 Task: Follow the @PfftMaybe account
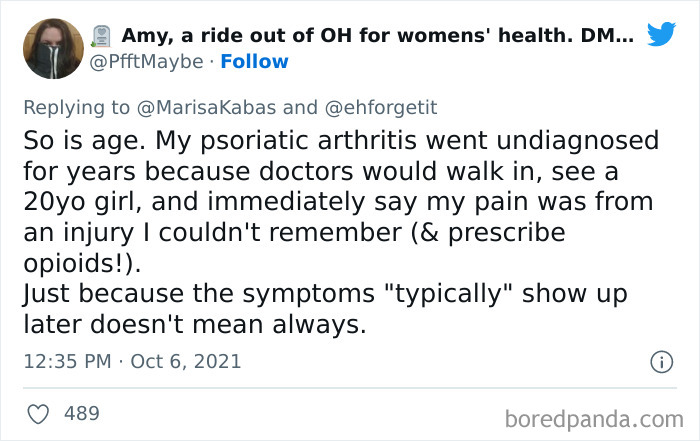254,62
